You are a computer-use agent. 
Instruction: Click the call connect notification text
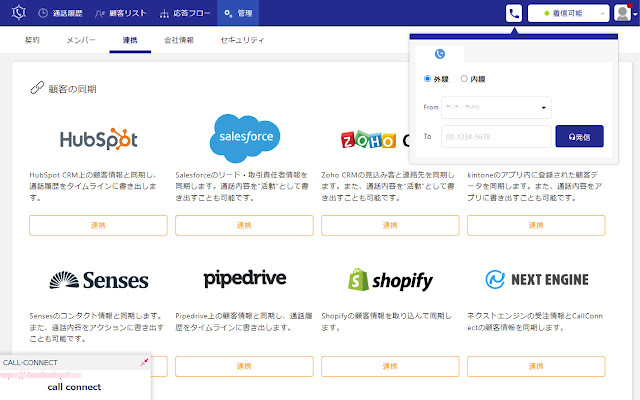pos(74,387)
